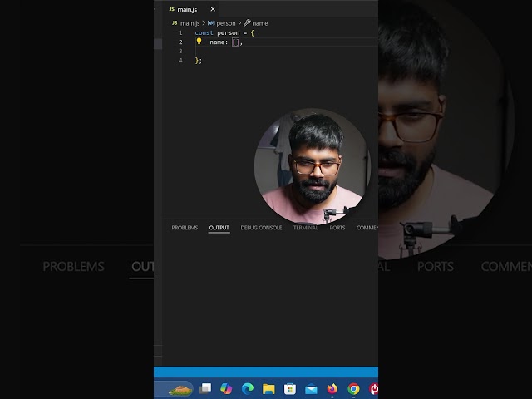Select the OUTPUT panel tab
This screenshot has width=532, height=399.
(x=219, y=228)
